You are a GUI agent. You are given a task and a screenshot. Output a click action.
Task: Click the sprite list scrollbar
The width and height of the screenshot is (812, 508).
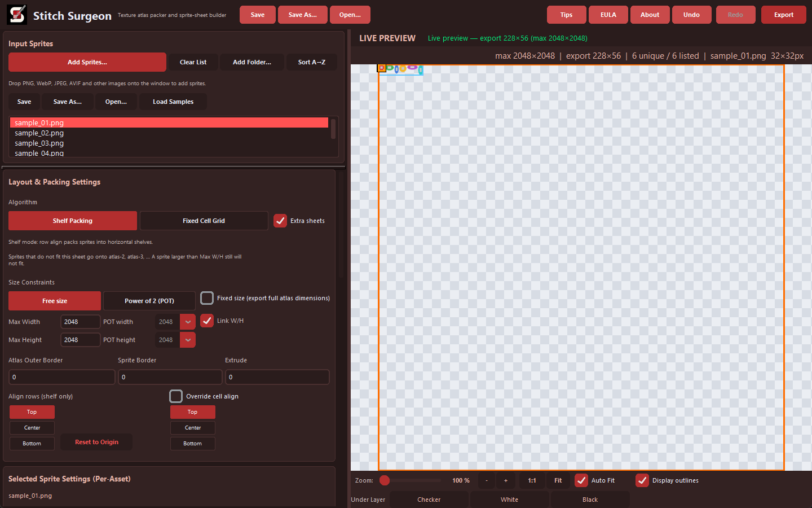(x=333, y=129)
